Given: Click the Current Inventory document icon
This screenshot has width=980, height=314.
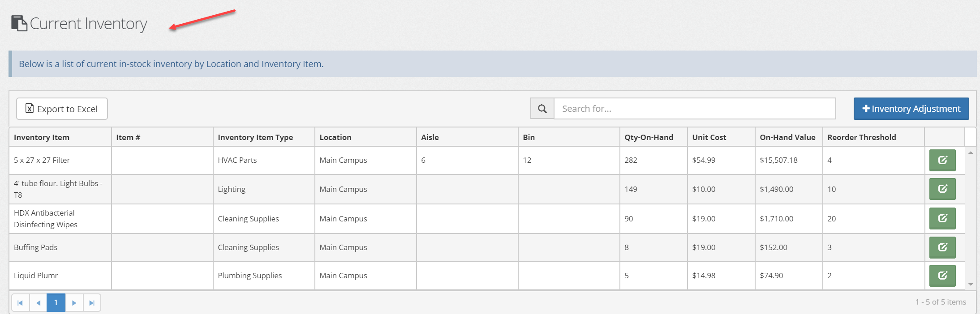Looking at the screenshot, I should (19, 23).
